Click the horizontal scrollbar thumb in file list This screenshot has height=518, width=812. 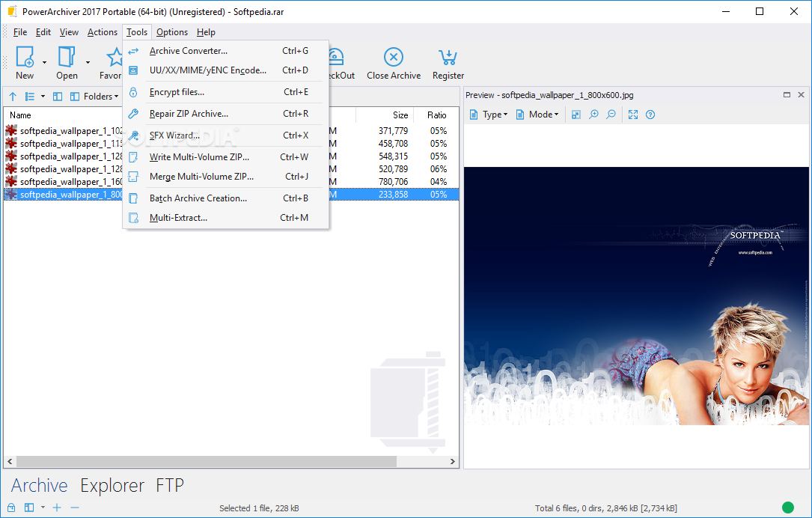coord(206,461)
